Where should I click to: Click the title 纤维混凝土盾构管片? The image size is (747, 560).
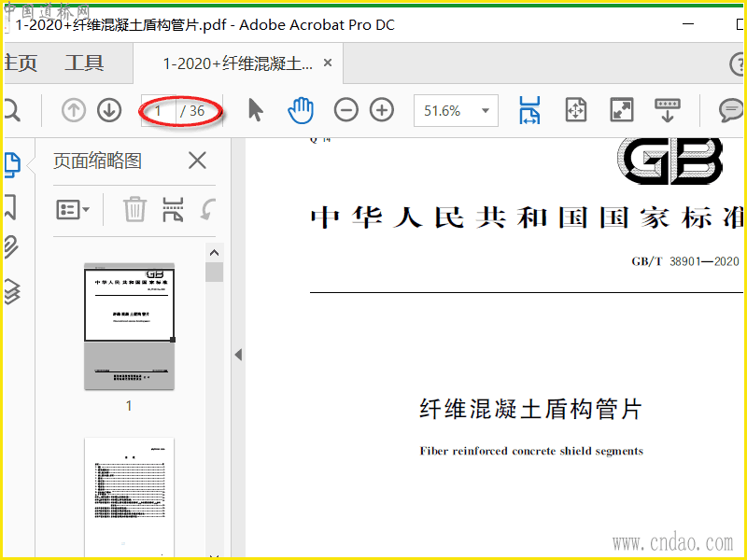click(530, 409)
